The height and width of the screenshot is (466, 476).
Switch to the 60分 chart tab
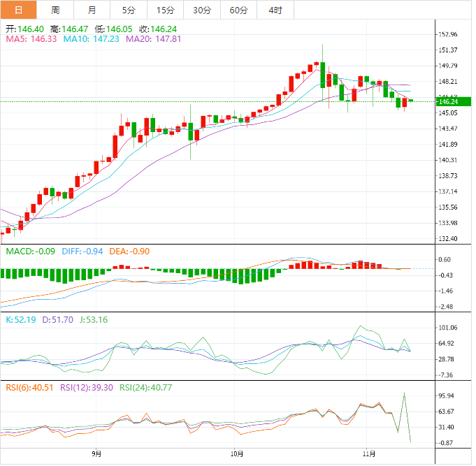click(x=238, y=10)
